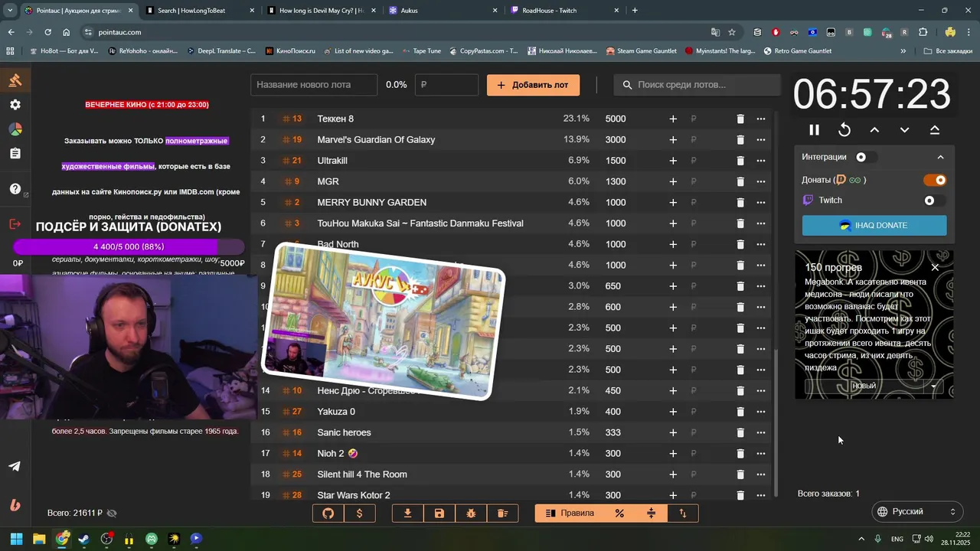Switch to the How long is Devil May Cry tab
The width and height of the screenshot is (980, 551).
(322, 11)
